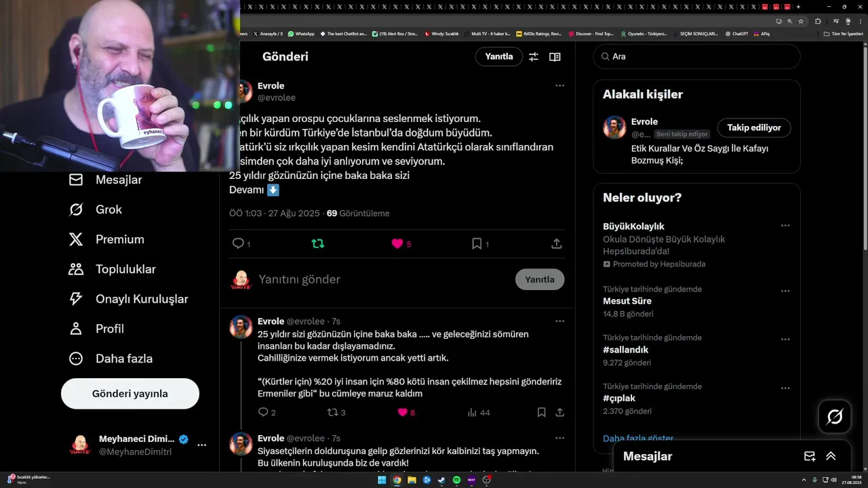Open Evrole profile in Alakalı kişiler
Image resolution: width=868 pixels, height=488 pixels.
[x=644, y=122]
